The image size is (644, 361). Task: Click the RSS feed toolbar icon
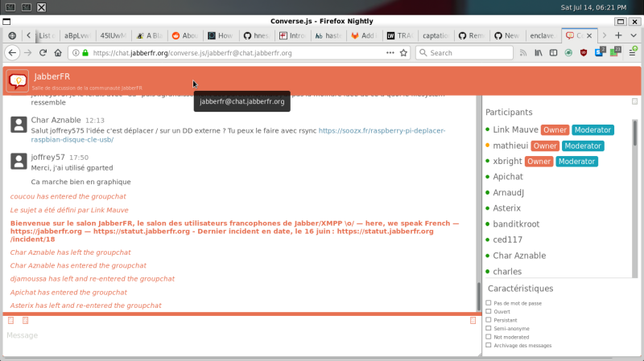[x=523, y=53]
